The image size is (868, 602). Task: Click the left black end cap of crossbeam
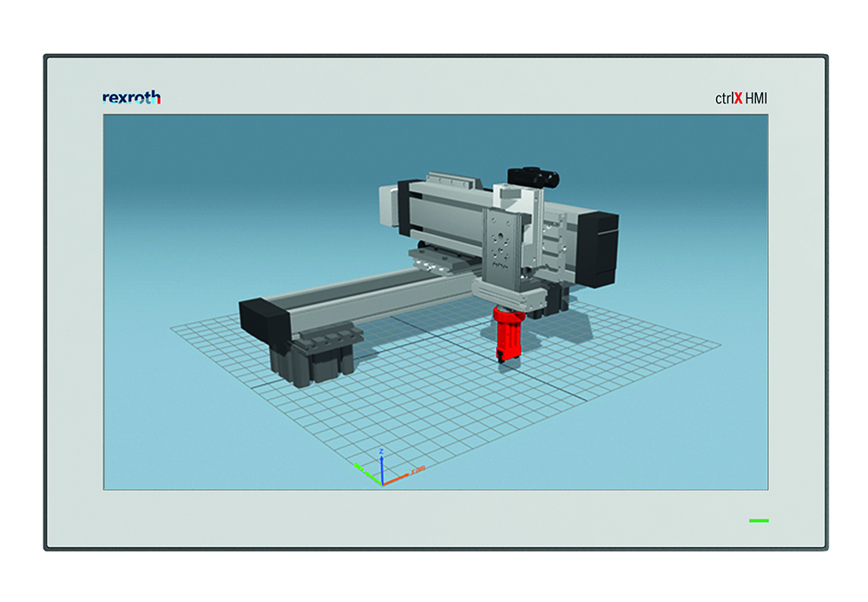point(404,208)
